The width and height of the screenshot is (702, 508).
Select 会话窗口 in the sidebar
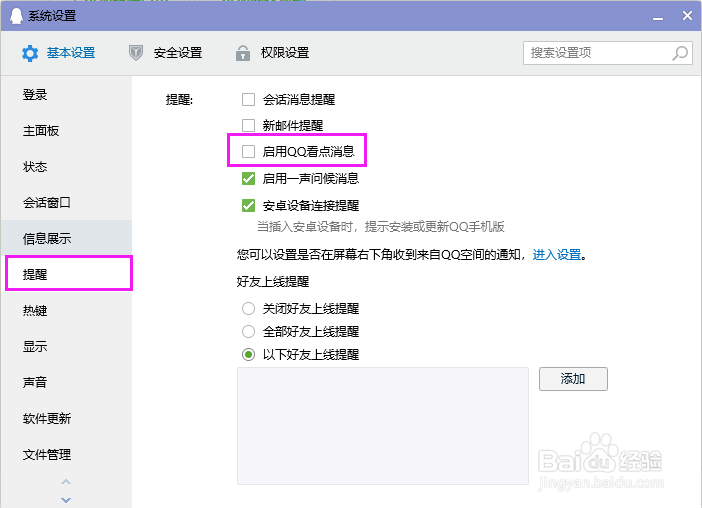(66, 202)
